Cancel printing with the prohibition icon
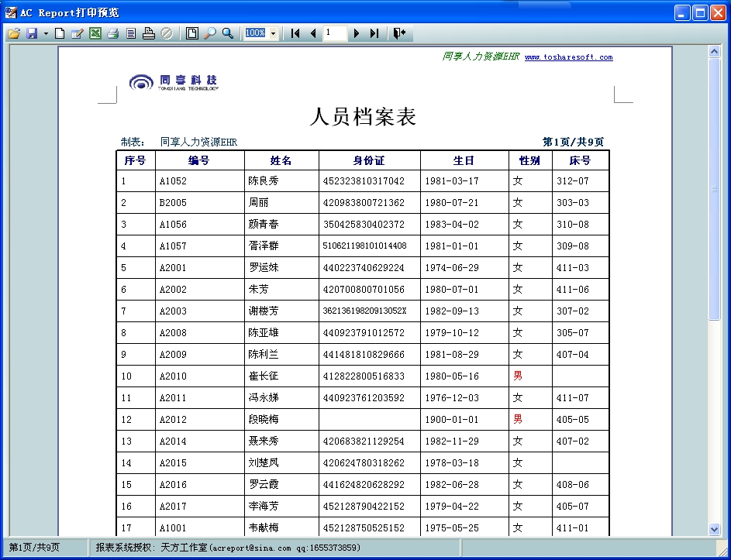This screenshot has width=731, height=560. (168, 33)
